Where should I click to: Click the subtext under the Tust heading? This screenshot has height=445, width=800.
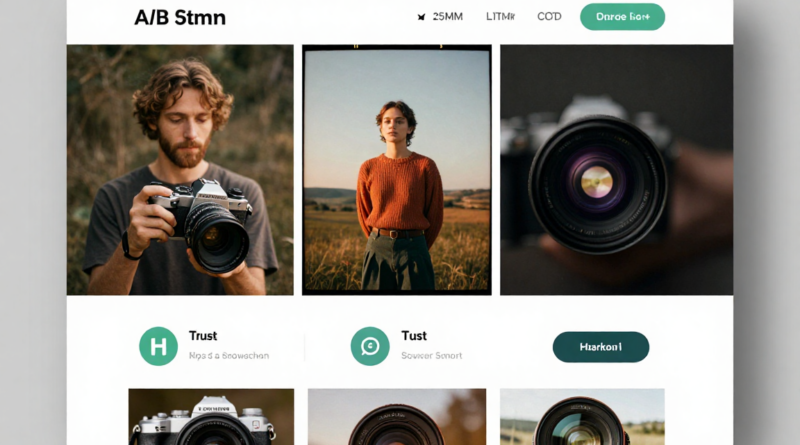click(x=431, y=355)
